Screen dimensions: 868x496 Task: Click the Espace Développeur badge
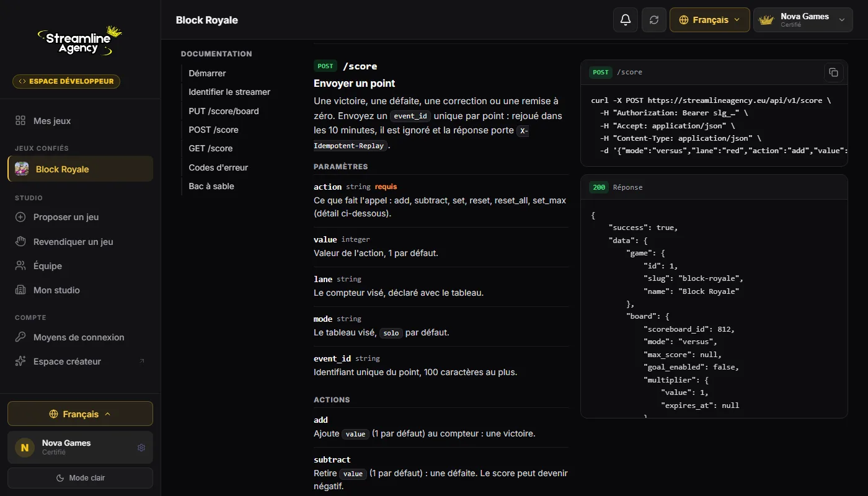(66, 81)
